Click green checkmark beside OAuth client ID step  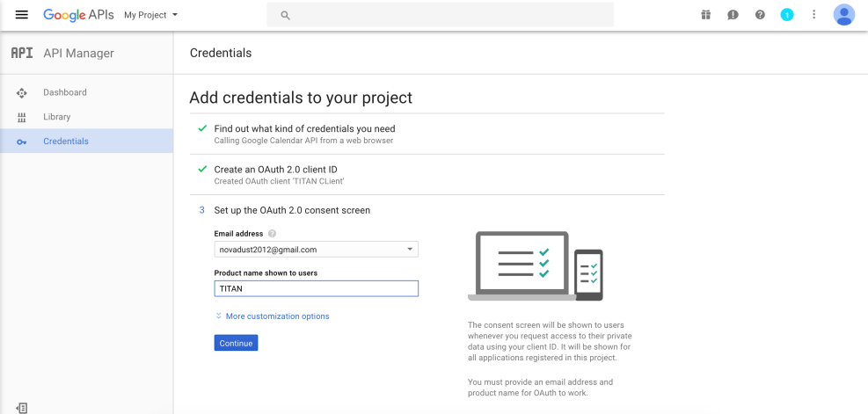point(202,170)
